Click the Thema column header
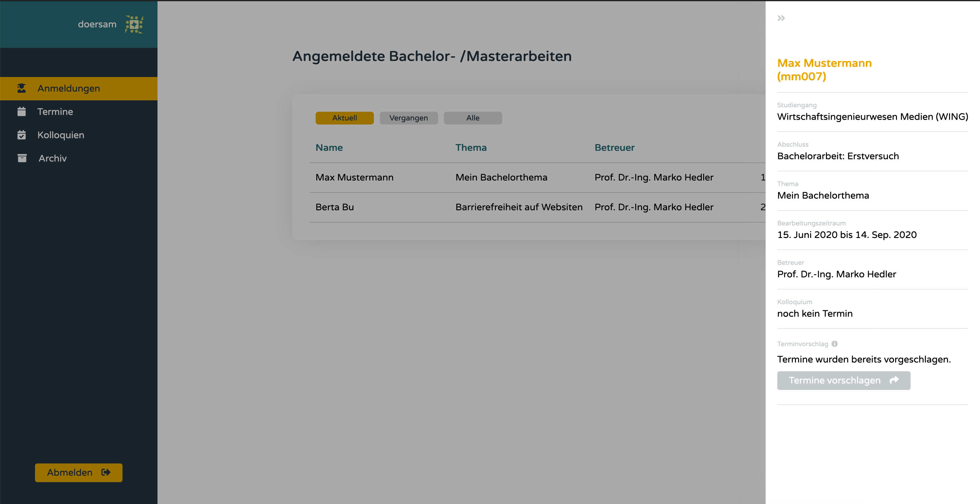This screenshot has height=504, width=980. [x=471, y=148]
